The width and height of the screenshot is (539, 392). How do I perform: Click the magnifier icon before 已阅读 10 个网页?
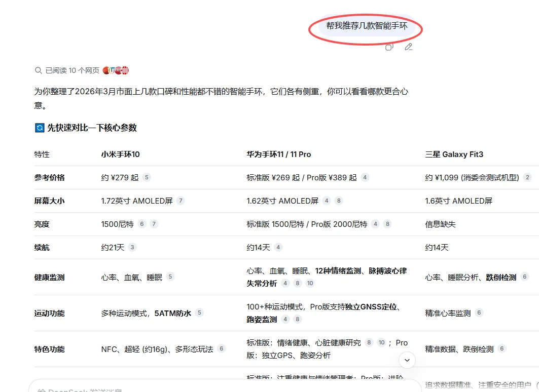(38, 70)
